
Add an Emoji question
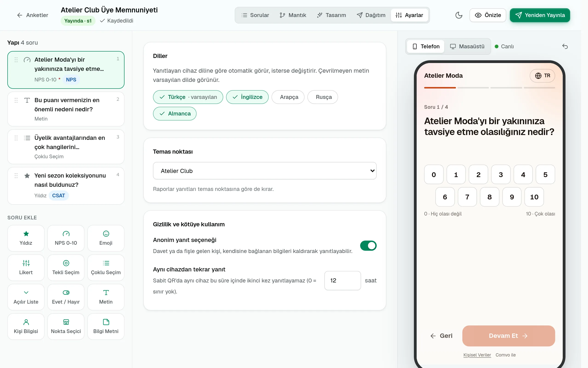coord(106,238)
